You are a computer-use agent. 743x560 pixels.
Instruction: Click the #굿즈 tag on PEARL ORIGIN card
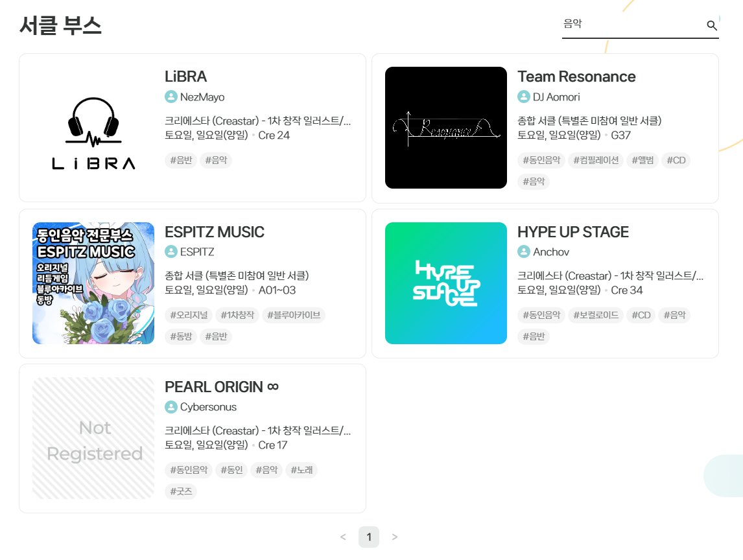181,491
